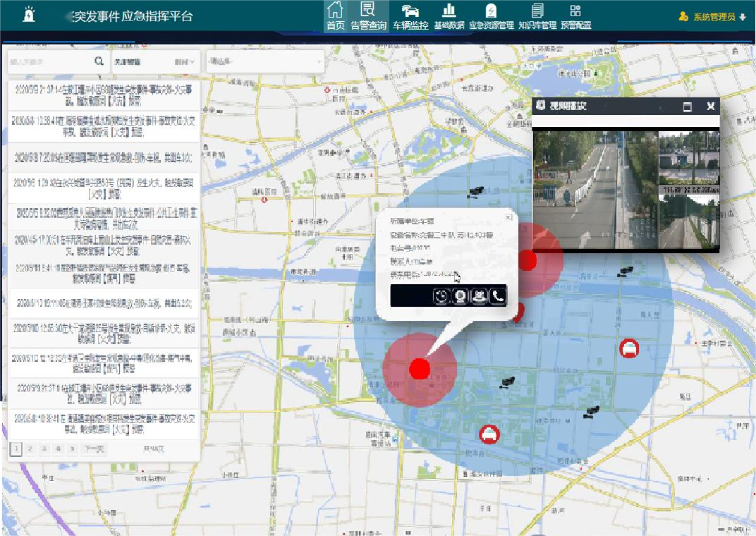Select the first alert in the list
This screenshot has width=756, height=536.
pos(104,95)
